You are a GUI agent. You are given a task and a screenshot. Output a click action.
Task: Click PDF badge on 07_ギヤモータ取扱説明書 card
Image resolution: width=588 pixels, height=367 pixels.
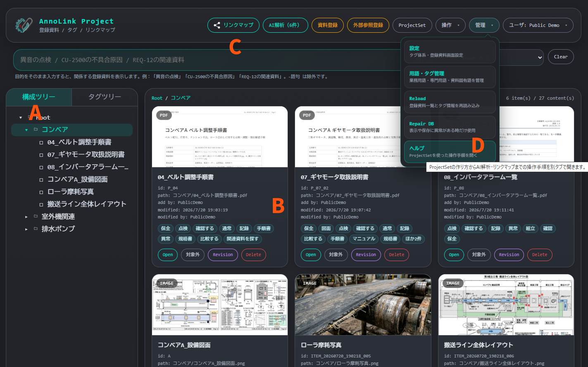[307, 115]
